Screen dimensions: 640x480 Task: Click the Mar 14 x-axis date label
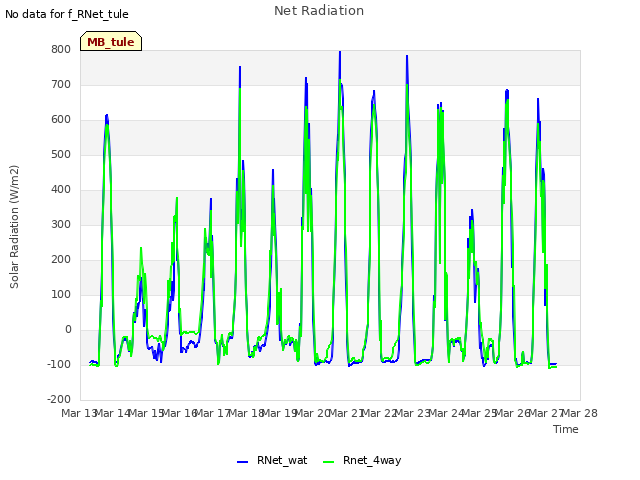tap(113, 413)
